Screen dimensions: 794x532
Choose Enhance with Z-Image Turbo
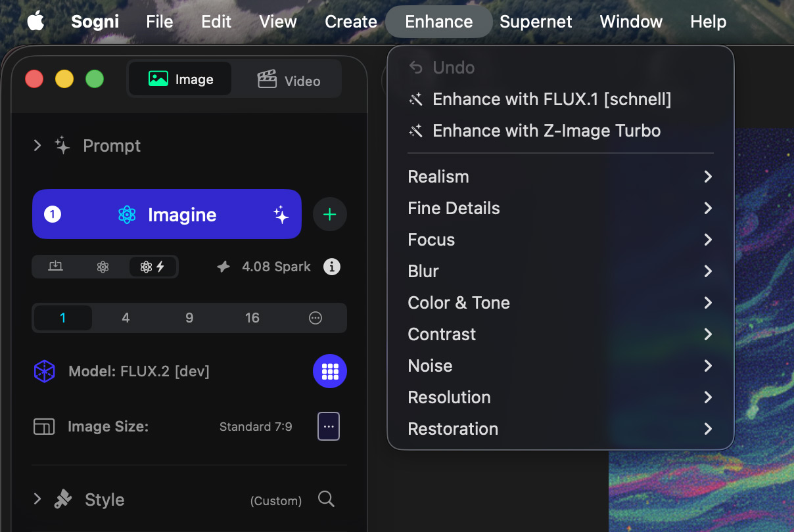point(546,131)
